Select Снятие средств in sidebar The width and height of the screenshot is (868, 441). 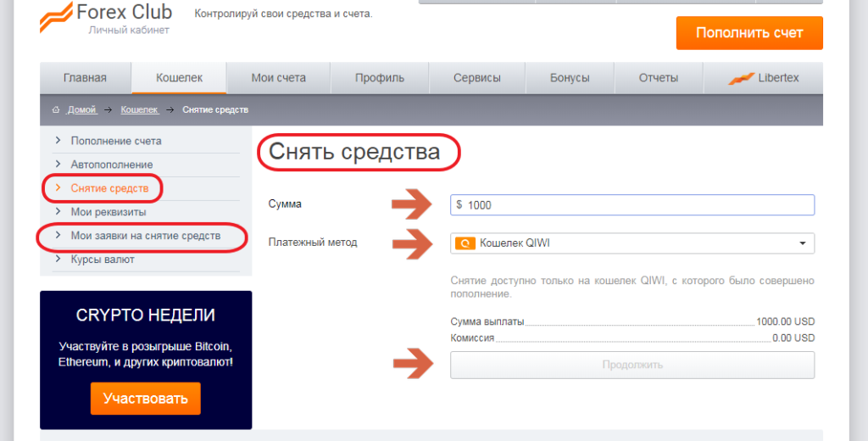tap(109, 188)
